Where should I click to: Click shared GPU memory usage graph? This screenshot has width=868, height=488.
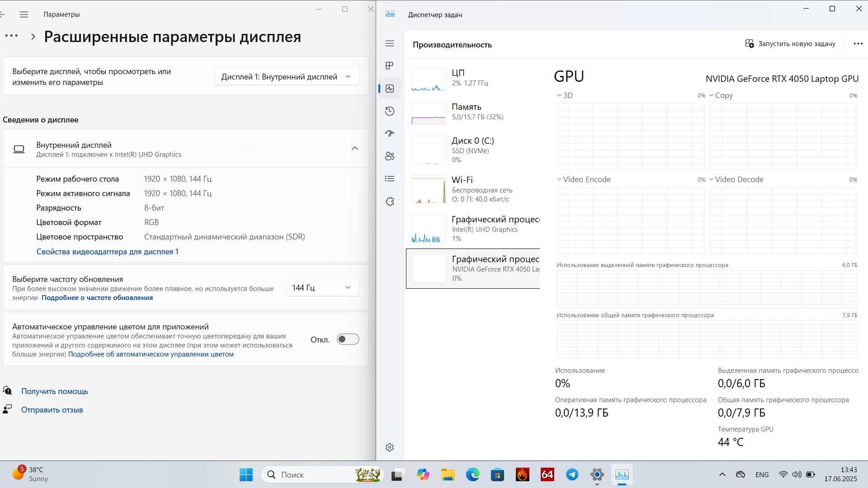(x=707, y=339)
